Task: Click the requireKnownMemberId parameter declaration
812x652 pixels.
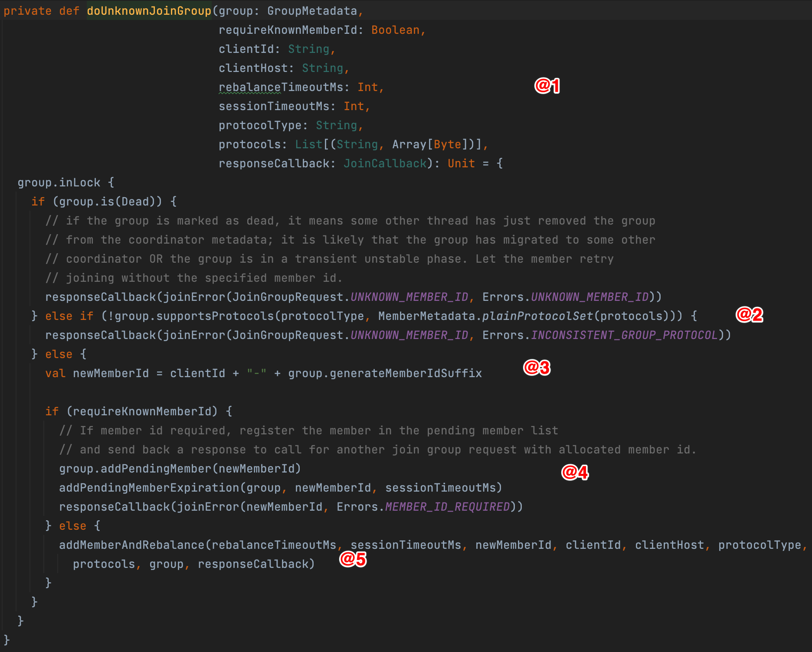Action: tap(322, 30)
